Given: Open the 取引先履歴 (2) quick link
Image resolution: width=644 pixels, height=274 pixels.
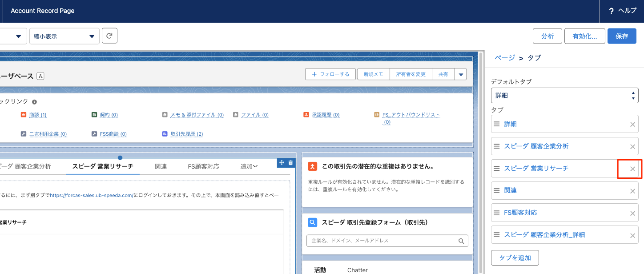Looking at the screenshot, I should click(186, 134).
